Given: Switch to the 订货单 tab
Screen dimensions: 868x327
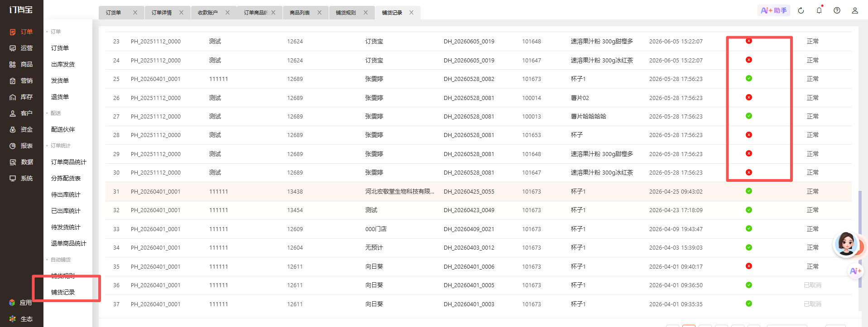Looking at the screenshot, I should 114,13.
